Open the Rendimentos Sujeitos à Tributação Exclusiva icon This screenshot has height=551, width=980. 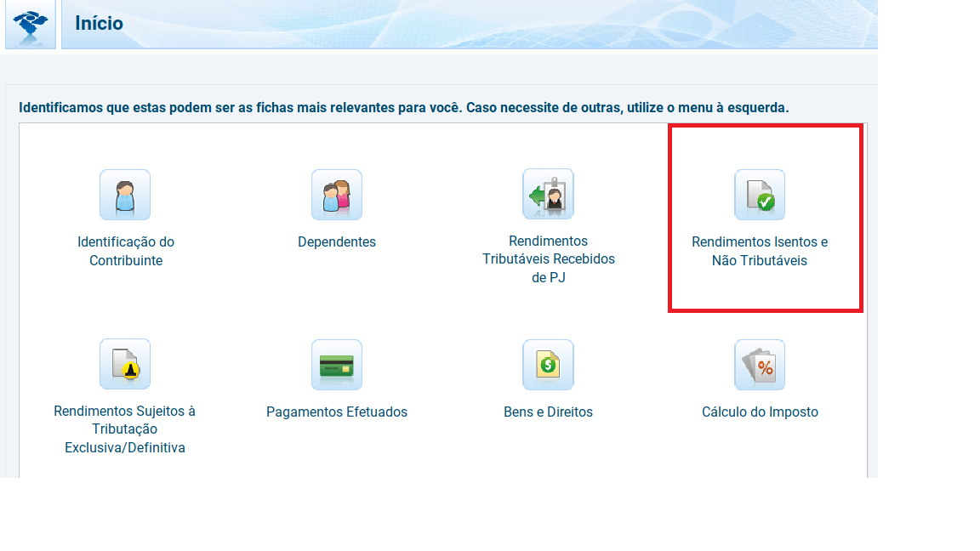(125, 364)
